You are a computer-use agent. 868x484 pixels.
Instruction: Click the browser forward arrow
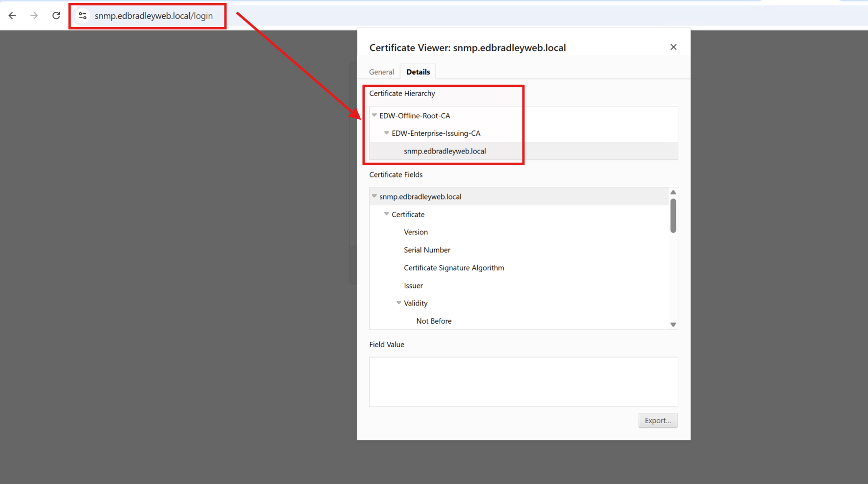coord(34,16)
